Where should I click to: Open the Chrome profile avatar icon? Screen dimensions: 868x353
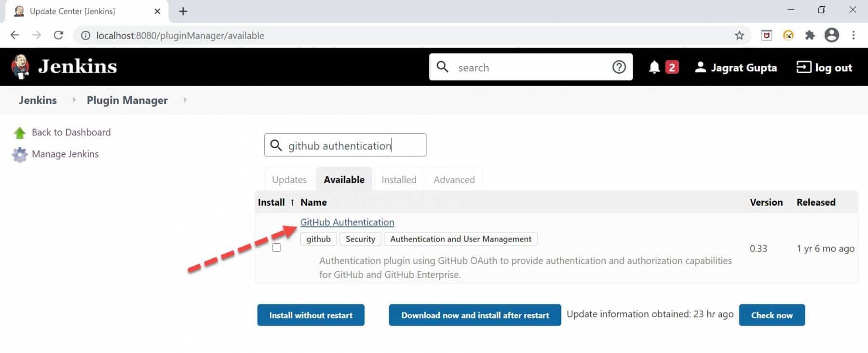coord(832,35)
